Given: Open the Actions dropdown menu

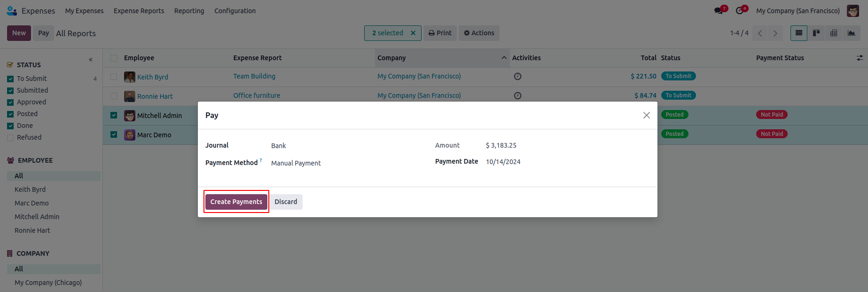Looking at the screenshot, I should (x=479, y=33).
